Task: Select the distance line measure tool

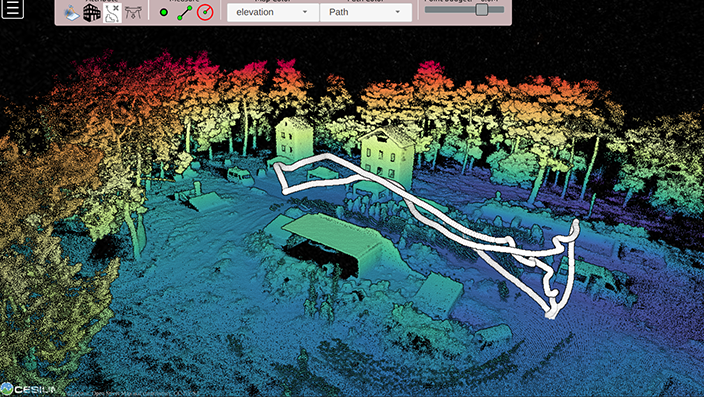Action: pyautogui.click(x=184, y=13)
